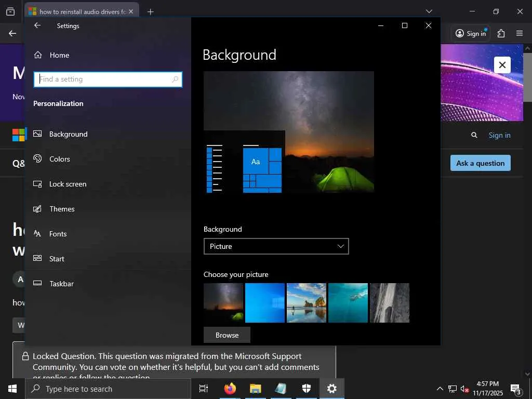Viewport: 532px width, 399px height.
Task: Open the list all tabs chevron in Firefox
Action: point(429,11)
